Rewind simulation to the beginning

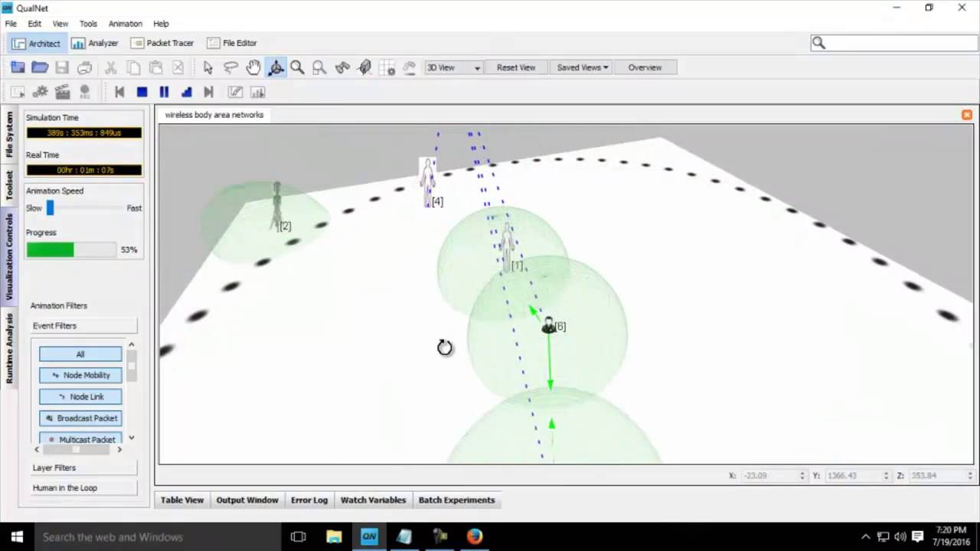[x=119, y=92]
